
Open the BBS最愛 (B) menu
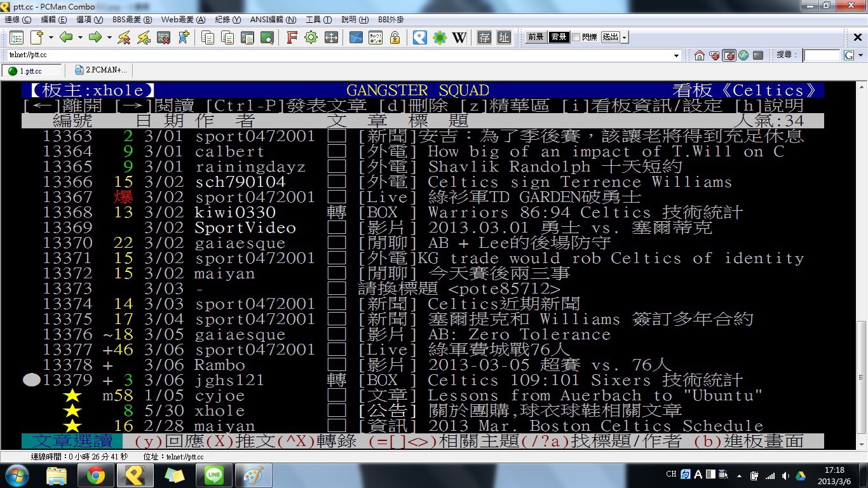[x=132, y=20]
